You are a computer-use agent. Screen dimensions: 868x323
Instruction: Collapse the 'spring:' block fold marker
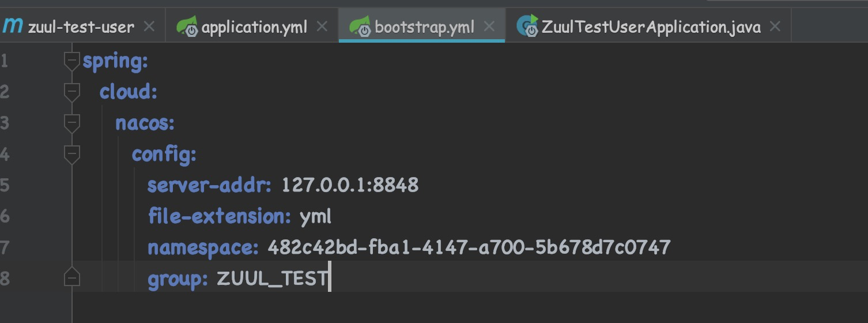(71, 61)
